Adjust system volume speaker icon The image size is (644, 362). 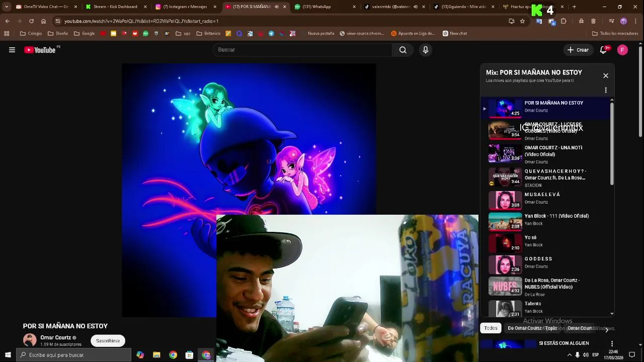(x=586, y=355)
